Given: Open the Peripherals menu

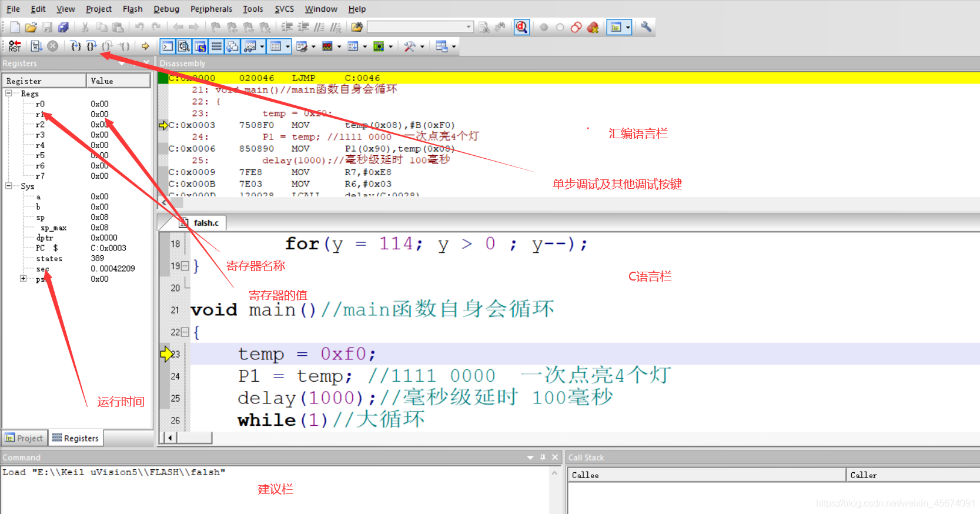Looking at the screenshot, I should (x=211, y=9).
